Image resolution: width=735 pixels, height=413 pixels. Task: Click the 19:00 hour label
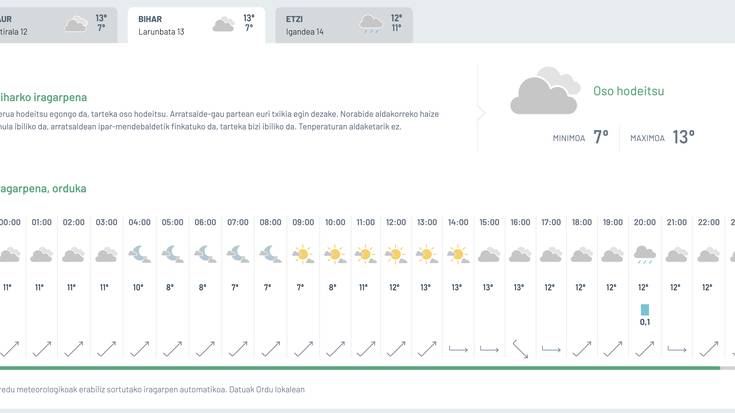pyautogui.click(x=613, y=222)
